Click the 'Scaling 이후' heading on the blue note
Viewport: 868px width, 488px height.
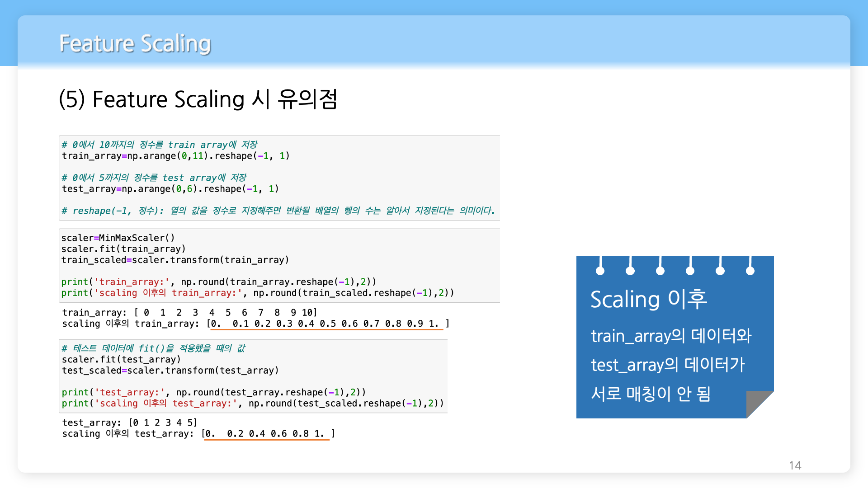(648, 300)
